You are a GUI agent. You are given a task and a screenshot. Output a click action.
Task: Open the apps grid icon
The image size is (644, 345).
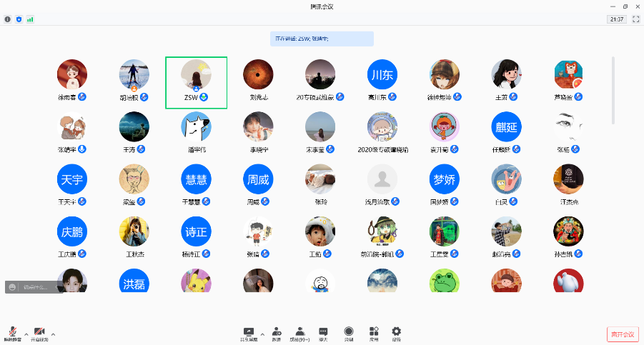pyautogui.click(x=373, y=333)
